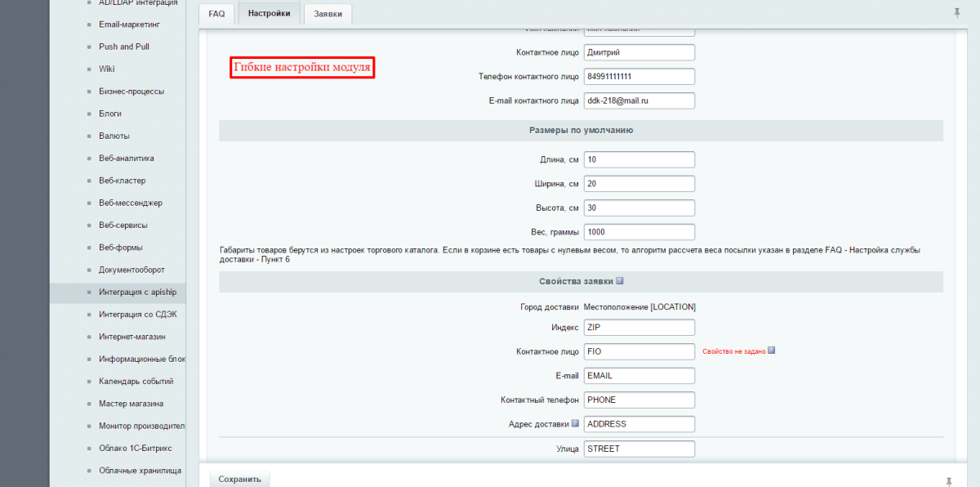980x487 pixels.
Task: Go to Бизнес-процессы in the sidebar
Action: point(131,92)
